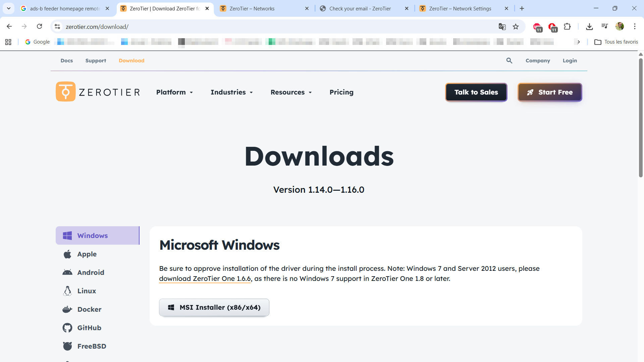Open the tab search dropdown arrow
The height and width of the screenshot is (362, 644).
[x=9, y=8]
